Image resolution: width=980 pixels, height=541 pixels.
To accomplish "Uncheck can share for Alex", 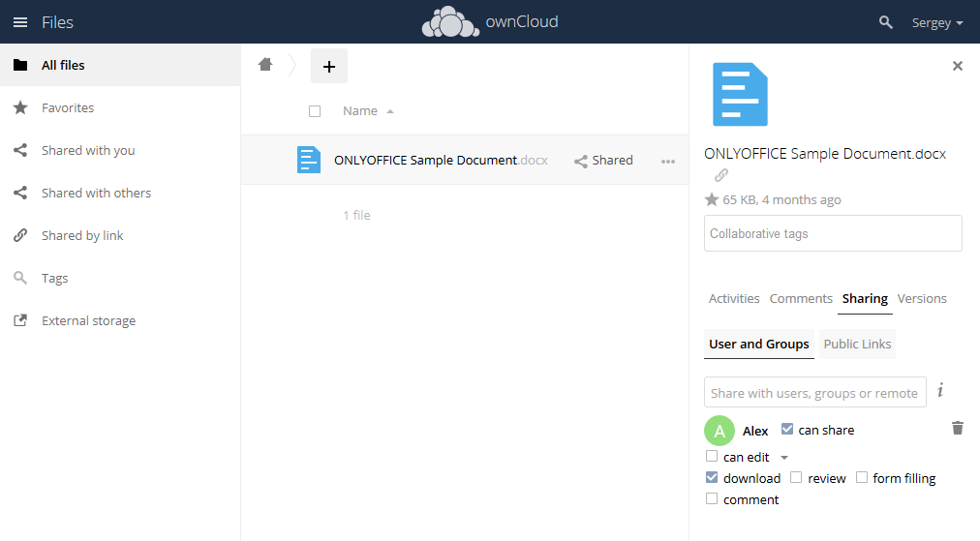I will [x=787, y=429].
